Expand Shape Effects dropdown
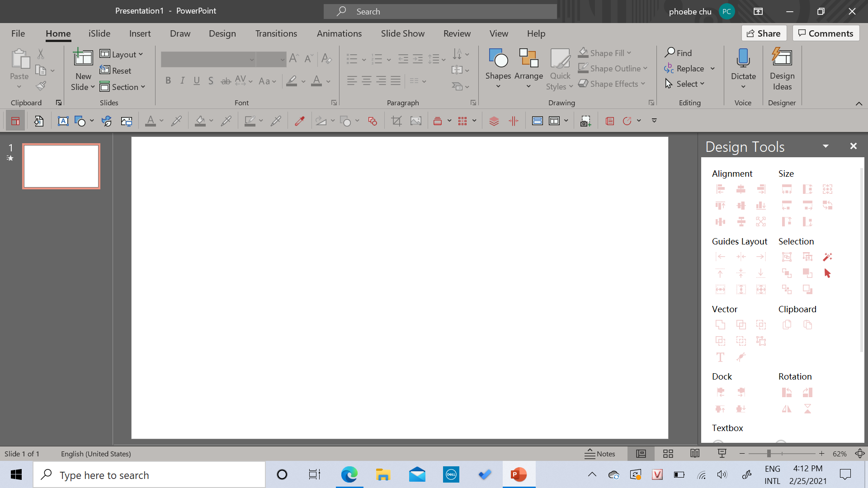 click(643, 84)
